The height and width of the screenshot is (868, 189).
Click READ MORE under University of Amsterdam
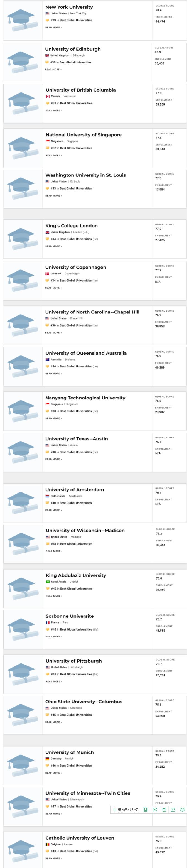[x=53, y=510]
